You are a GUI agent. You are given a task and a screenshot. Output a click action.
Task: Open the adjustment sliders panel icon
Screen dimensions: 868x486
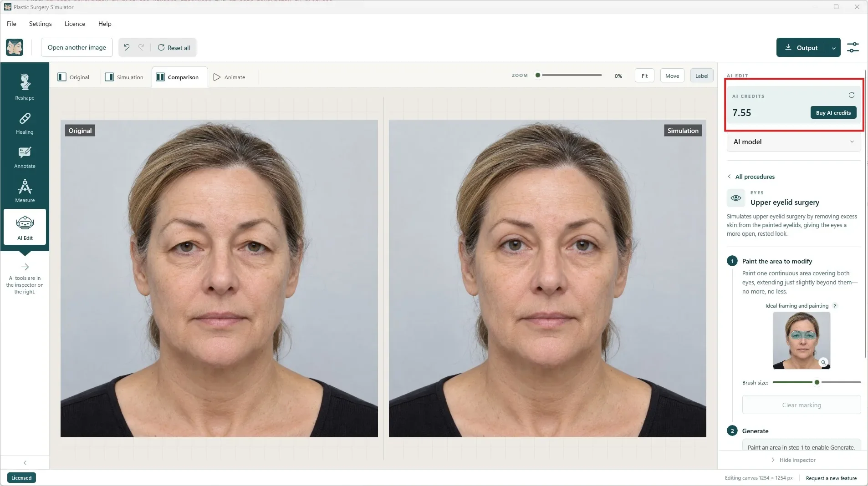click(x=853, y=47)
